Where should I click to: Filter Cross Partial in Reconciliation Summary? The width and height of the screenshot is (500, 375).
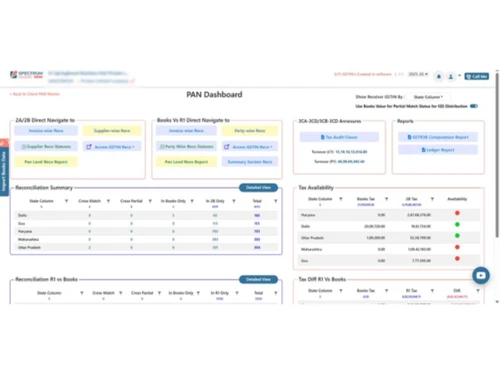click(150, 201)
